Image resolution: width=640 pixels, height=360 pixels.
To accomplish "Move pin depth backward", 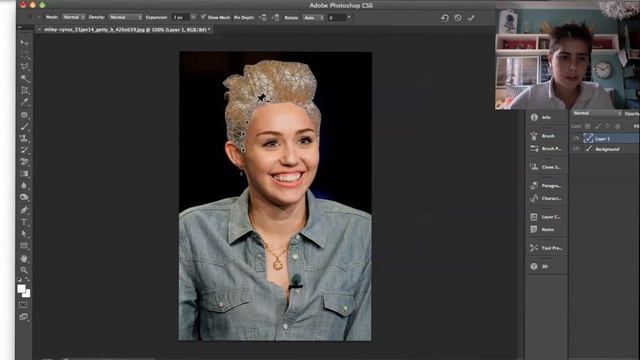I will point(276,18).
